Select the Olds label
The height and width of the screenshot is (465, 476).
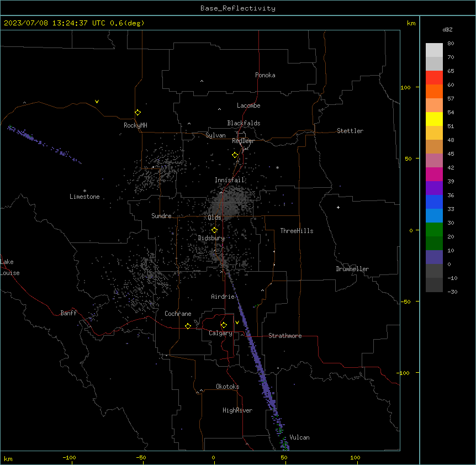coord(214,218)
